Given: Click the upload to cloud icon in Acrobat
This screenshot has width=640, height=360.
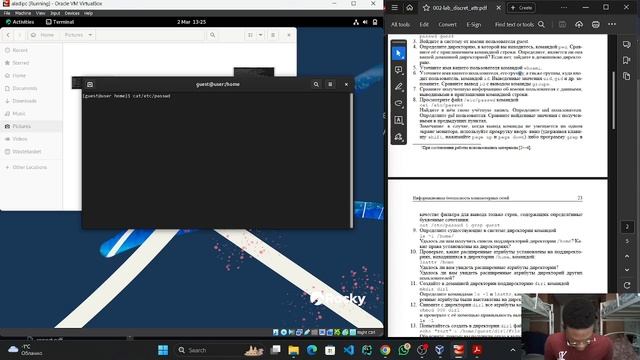Looking at the screenshot, I should tap(579, 24).
